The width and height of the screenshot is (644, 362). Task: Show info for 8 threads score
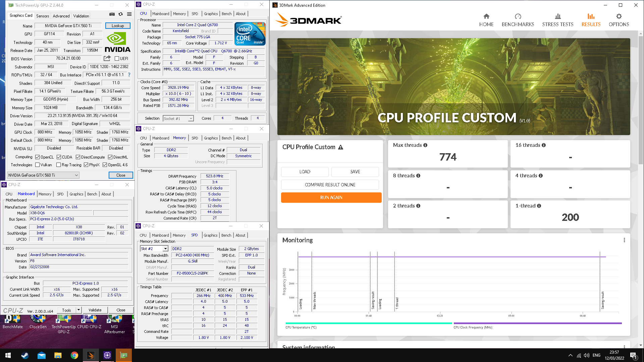point(418,176)
